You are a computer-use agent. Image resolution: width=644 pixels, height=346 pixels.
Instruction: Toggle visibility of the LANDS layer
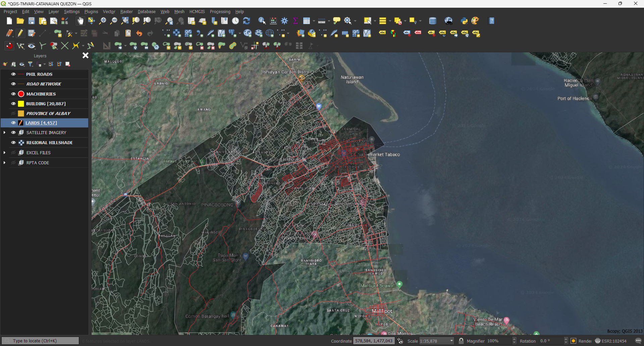(13, 123)
